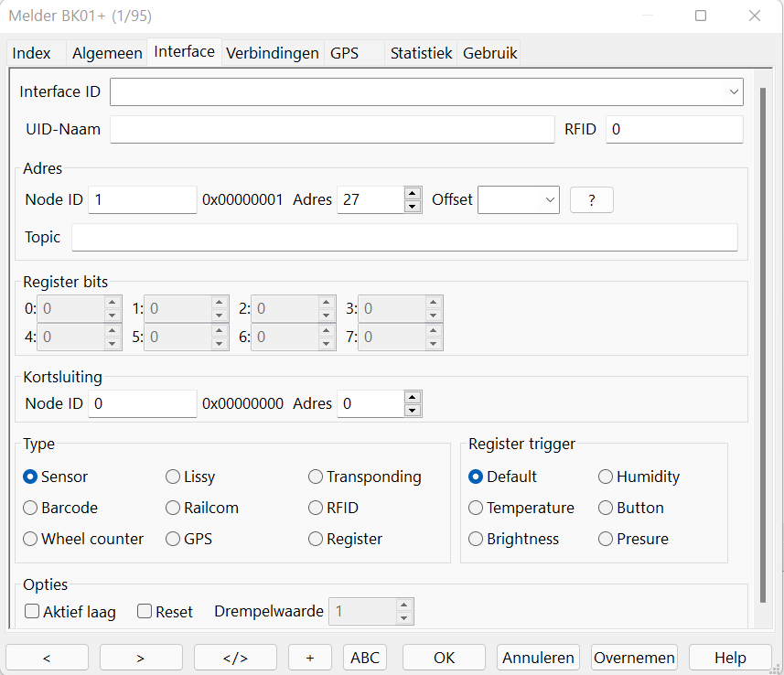The height and width of the screenshot is (675, 784).
Task: Click the previous record '<' button
Action: tap(47, 657)
